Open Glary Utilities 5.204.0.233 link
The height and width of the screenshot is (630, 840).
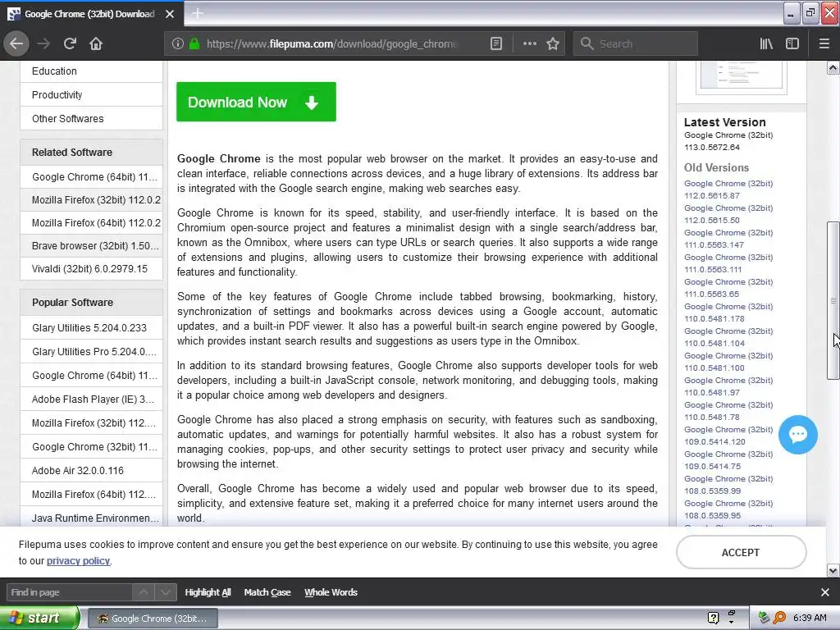point(92,328)
